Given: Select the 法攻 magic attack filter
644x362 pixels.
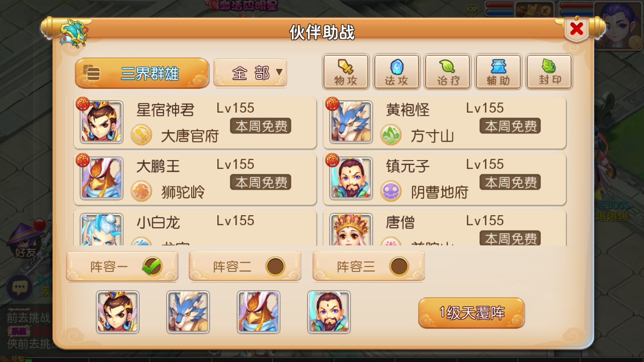Looking at the screenshot, I should click(396, 72).
